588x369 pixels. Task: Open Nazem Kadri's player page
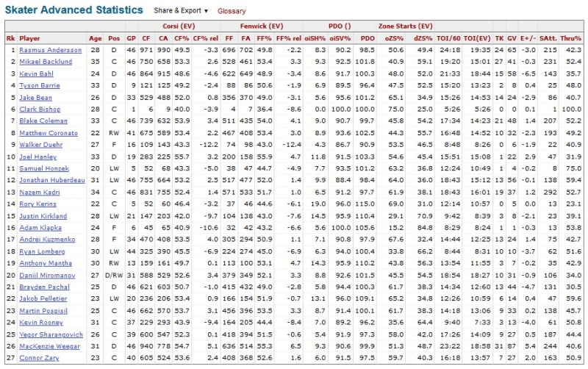click(40, 192)
